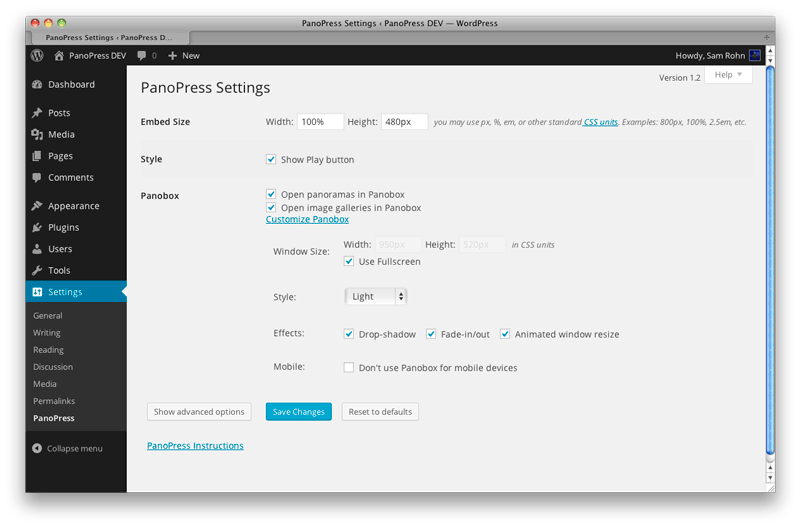Click the Dashboard gauge icon
Viewport: 800px width, 527px height.
pos(37,85)
